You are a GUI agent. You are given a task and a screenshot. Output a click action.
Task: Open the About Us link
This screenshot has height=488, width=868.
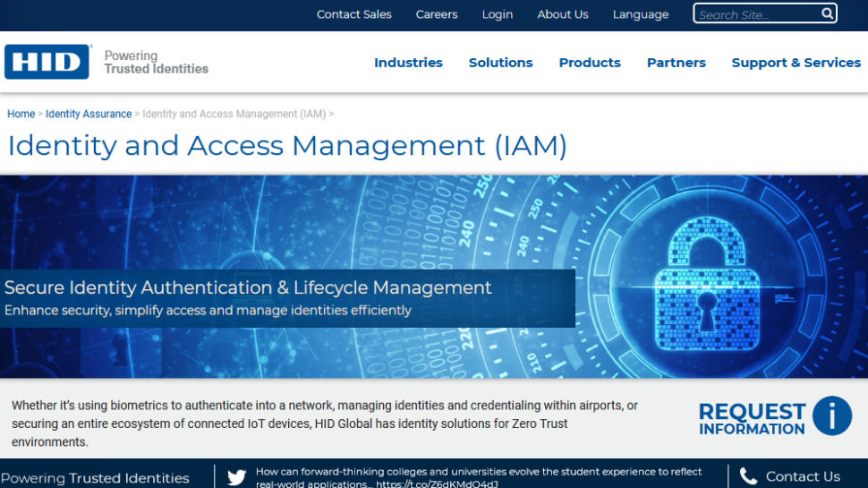pyautogui.click(x=563, y=14)
